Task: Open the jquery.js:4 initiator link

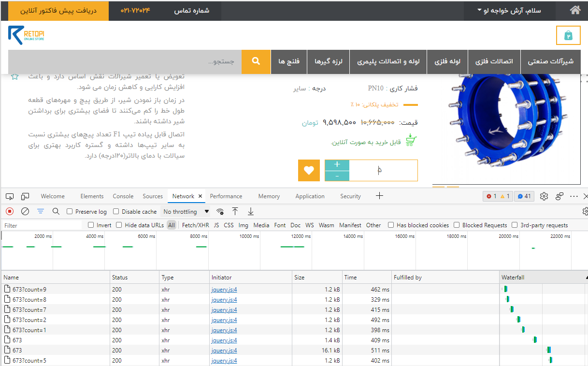Action: 224,289
